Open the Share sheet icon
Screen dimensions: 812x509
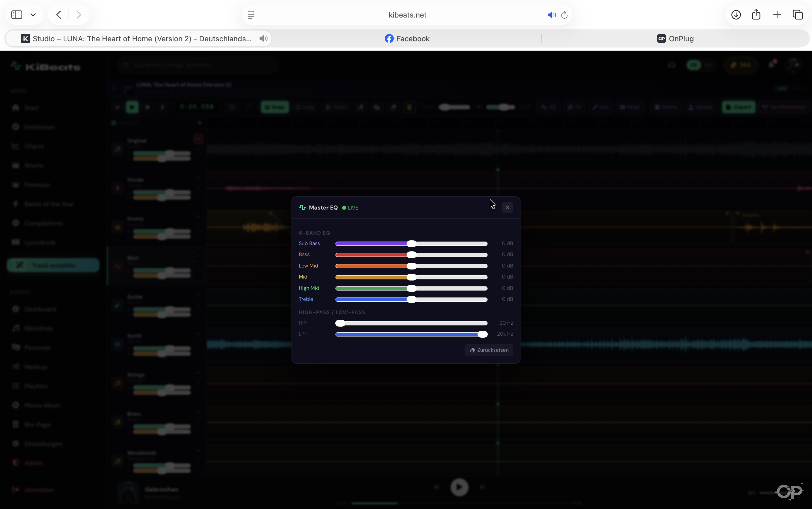tap(756, 14)
